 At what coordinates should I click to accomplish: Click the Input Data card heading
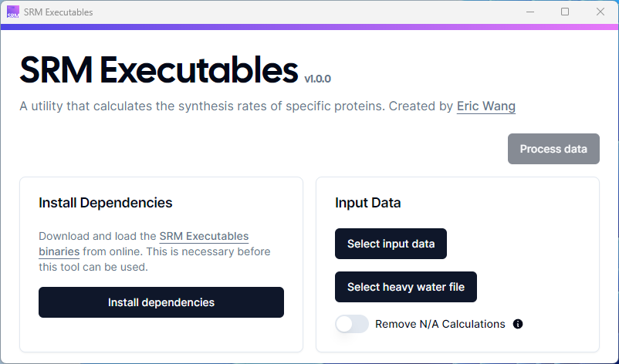(367, 203)
